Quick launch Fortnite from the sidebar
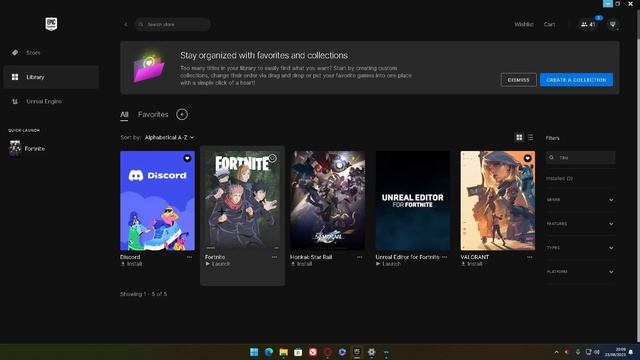This screenshot has height=360, width=640. (28, 149)
